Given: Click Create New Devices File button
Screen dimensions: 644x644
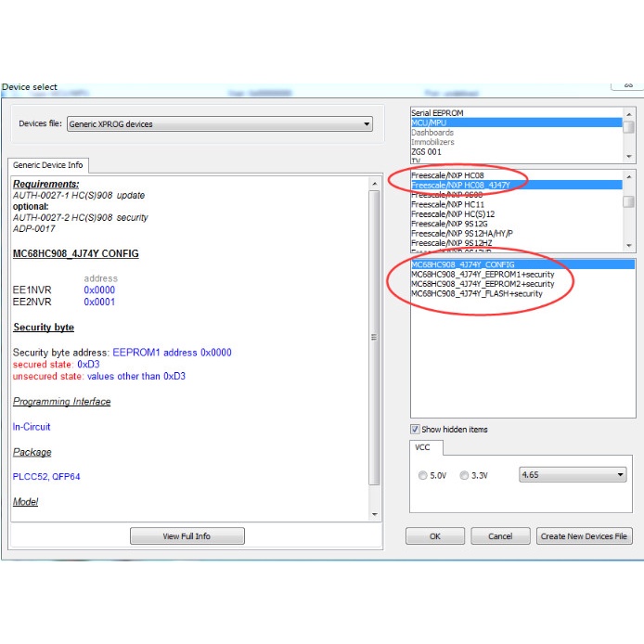Looking at the screenshot, I should coord(585,536).
